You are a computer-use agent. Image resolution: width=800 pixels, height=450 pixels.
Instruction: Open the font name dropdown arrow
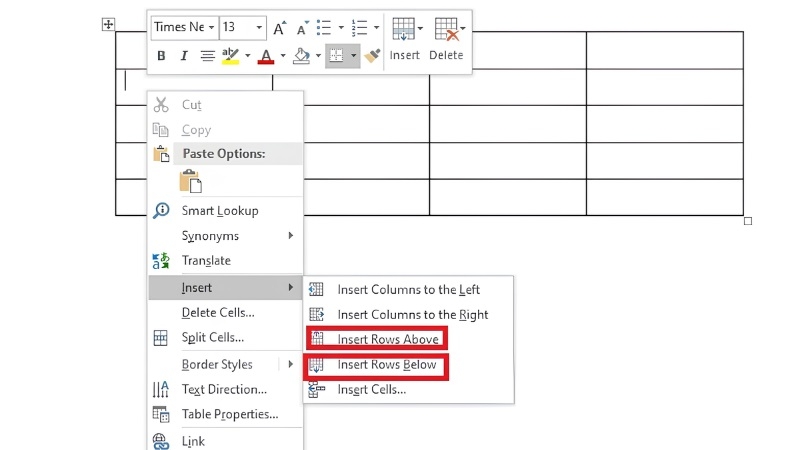(211, 27)
